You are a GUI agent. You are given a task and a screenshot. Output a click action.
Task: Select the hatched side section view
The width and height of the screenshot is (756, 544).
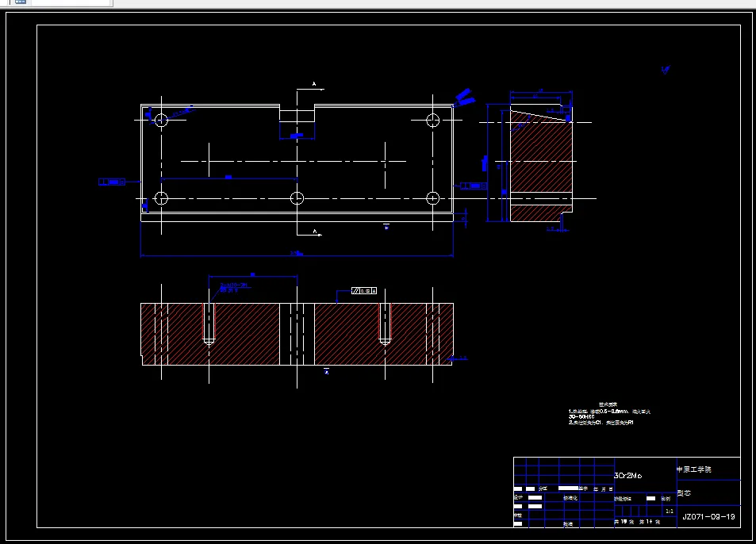tap(541, 163)
